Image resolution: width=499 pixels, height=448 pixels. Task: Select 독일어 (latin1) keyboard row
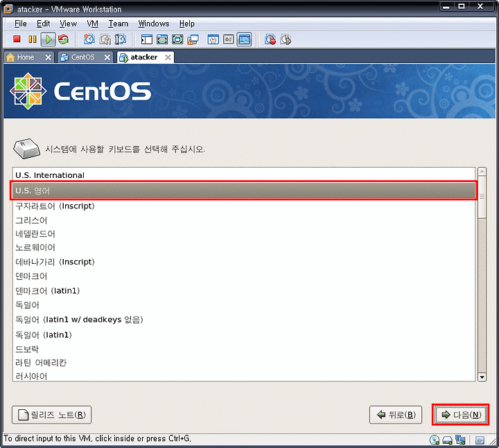pyautogui.click(x=244, y=335)
